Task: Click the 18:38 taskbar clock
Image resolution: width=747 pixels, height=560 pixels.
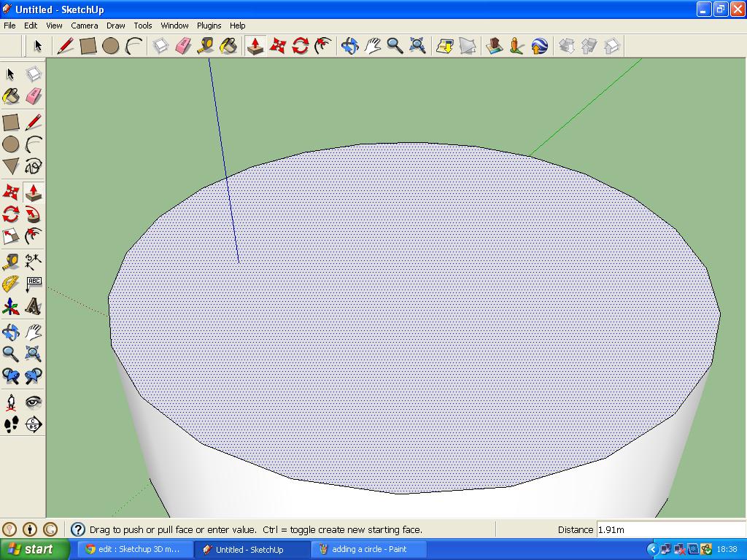Action: point(727,550)
